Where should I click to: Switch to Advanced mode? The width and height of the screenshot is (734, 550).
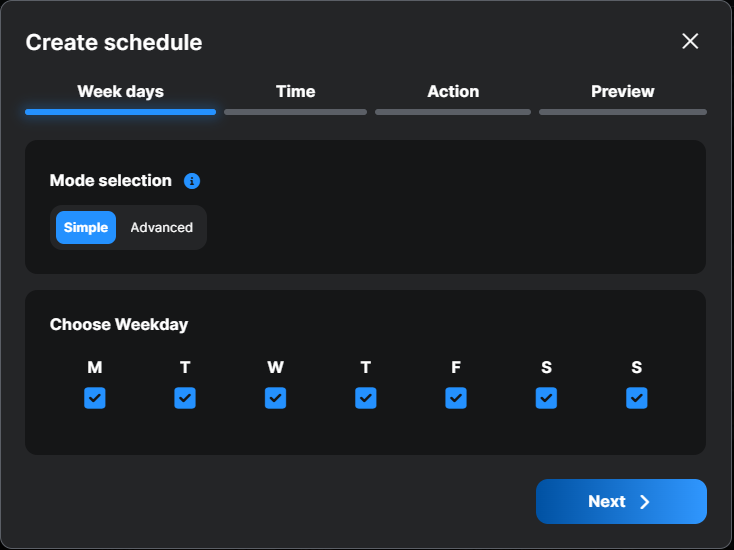[x=161, y=227]
